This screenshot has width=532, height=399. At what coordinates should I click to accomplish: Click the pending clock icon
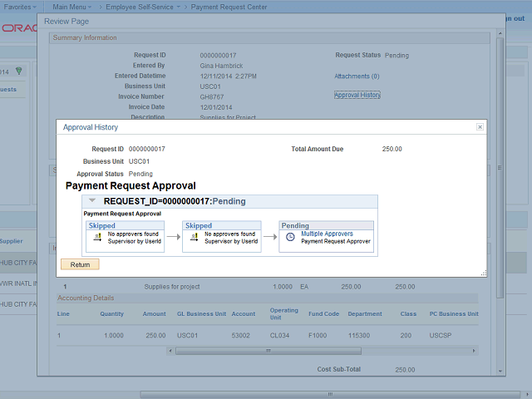[x=290, y=237]
